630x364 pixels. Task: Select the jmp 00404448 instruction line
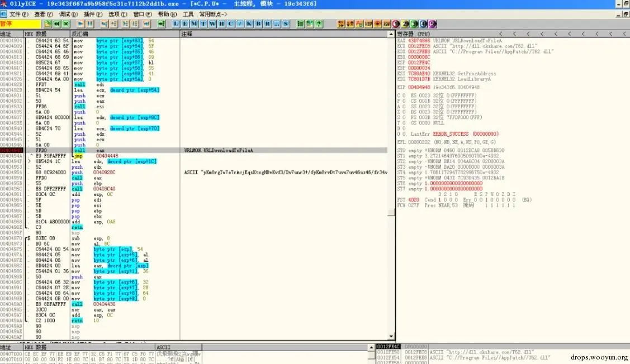(x=193, y=156)
